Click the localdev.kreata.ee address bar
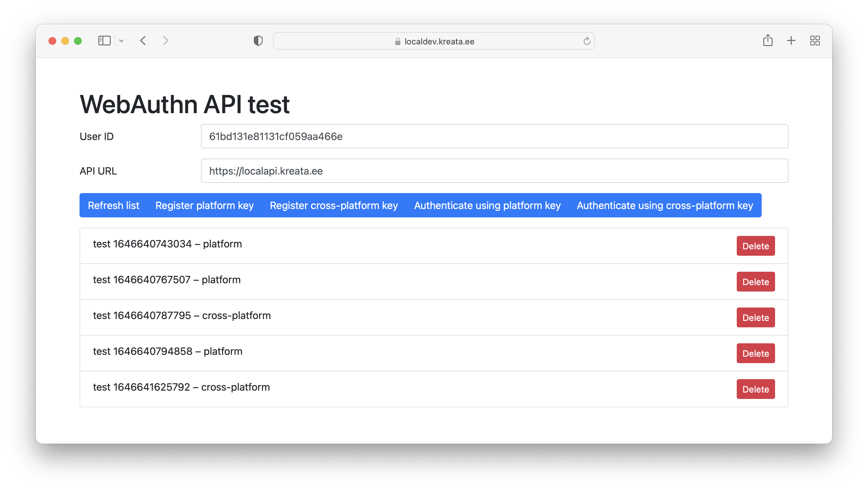The width and height of the screenshot is (868, 491). (x=434, y=41)
